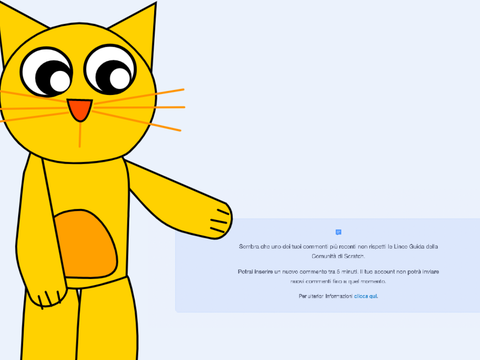
Task: Click the text starting "Sembra che uno dei tuoi commenti"
Action: pos(338,251)
